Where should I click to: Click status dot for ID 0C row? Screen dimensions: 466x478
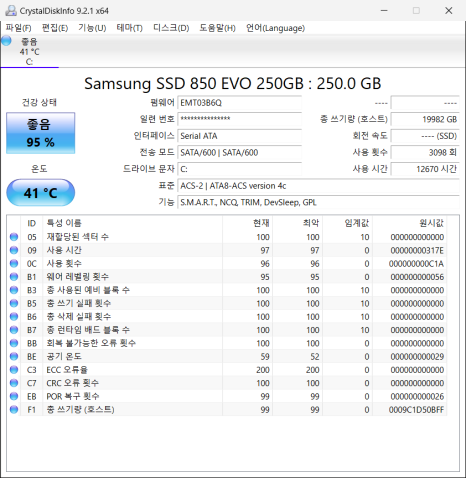(x=14, y=264)
